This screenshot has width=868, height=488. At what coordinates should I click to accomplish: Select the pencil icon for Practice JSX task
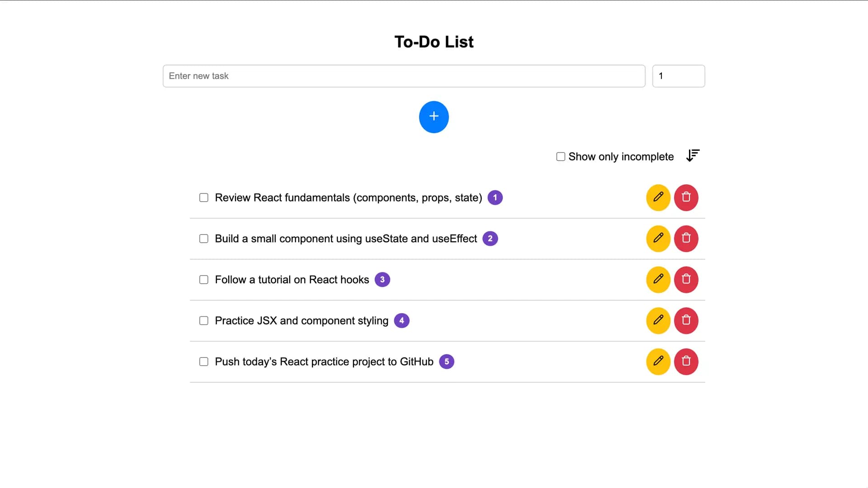[658, 320]
